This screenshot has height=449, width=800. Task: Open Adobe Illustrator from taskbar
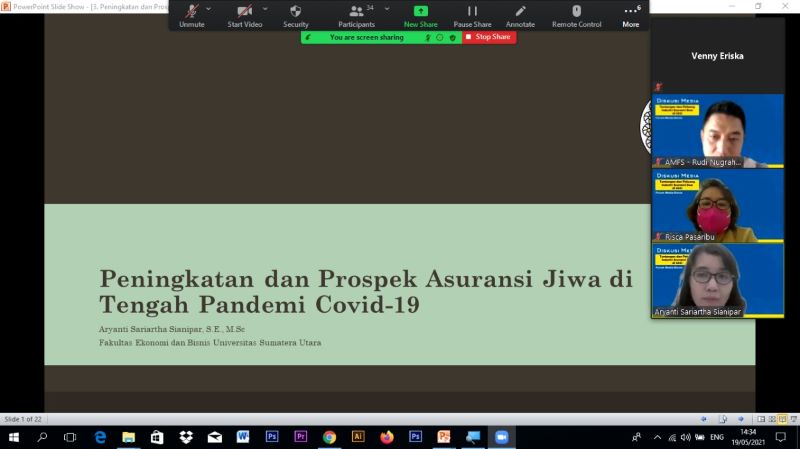(x=358, y=437)
